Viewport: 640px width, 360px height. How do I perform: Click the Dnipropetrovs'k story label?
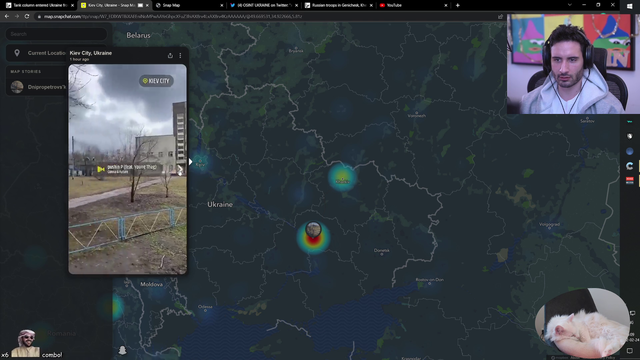point(47,87)
